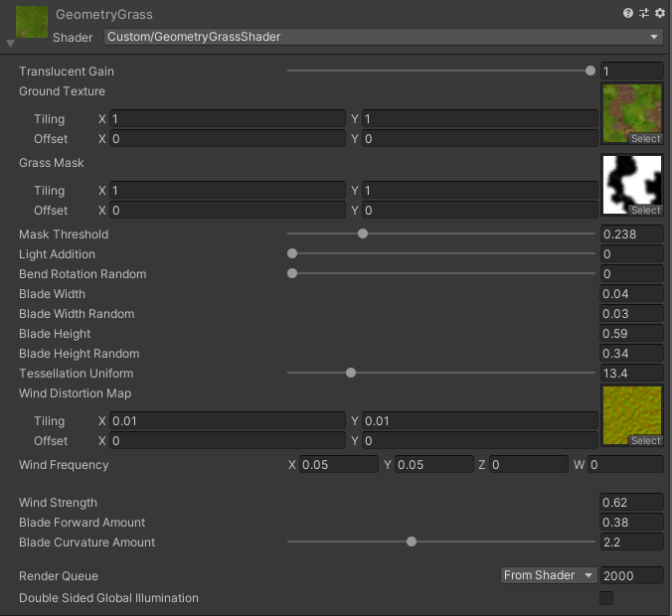Adjust the Blade Curvature Amount slider

441,541
